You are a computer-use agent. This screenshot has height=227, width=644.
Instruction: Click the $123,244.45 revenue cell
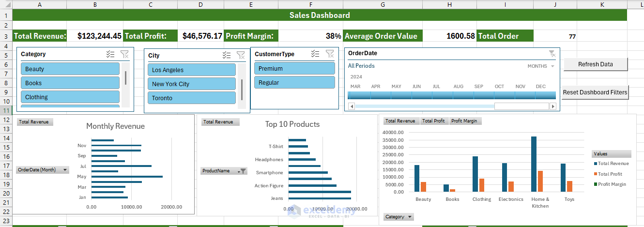coord(95,36)
